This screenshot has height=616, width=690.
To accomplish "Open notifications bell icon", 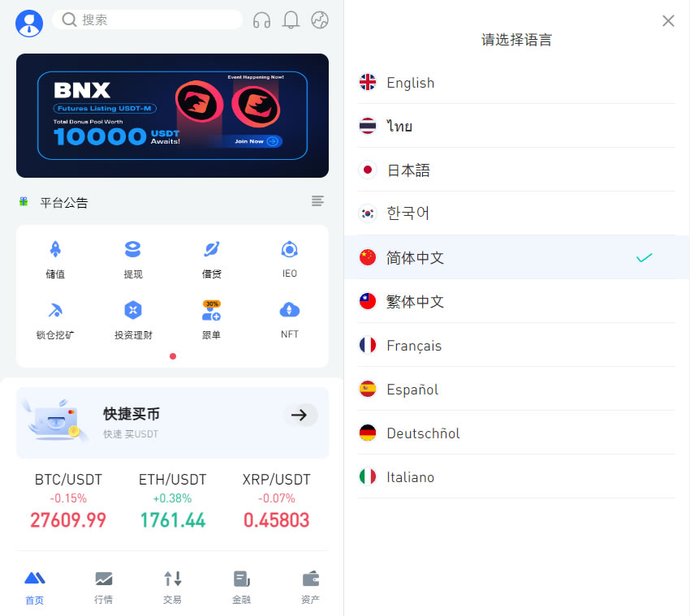I will point(291,20).
